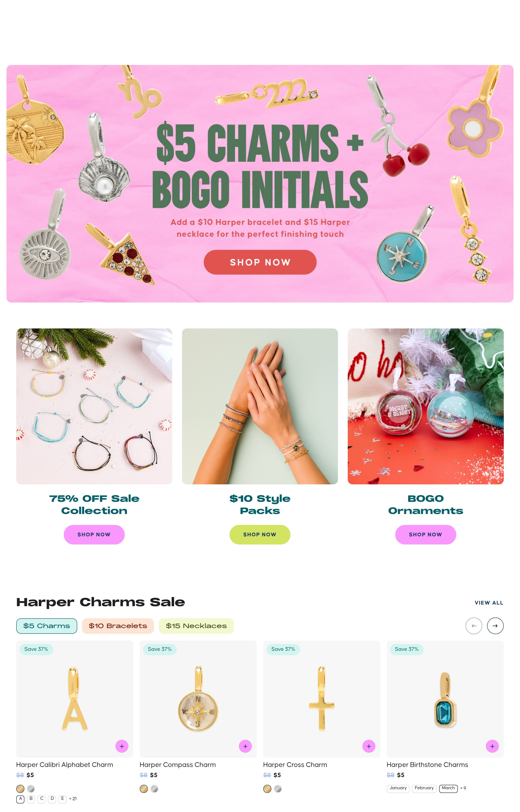
Task: Quick-add Harper Birthstone Charms with plus button
Action: click(x=492, y=746)
